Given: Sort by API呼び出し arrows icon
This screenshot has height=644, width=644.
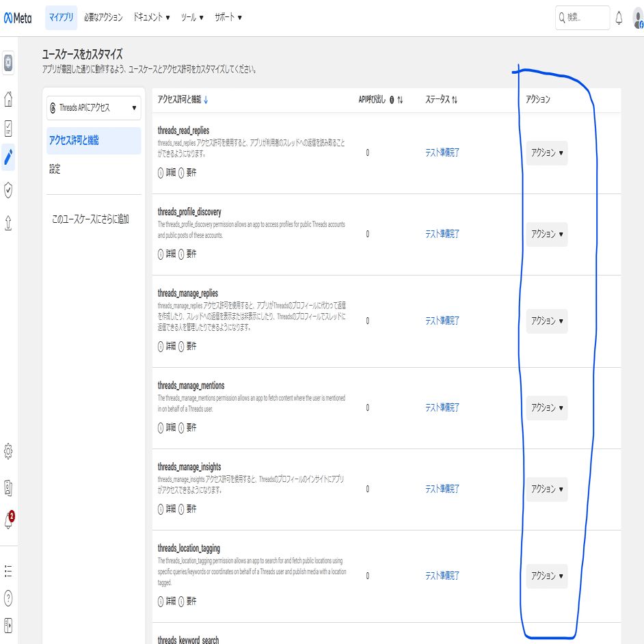Looking at the screenshot, I should point(400,99).
